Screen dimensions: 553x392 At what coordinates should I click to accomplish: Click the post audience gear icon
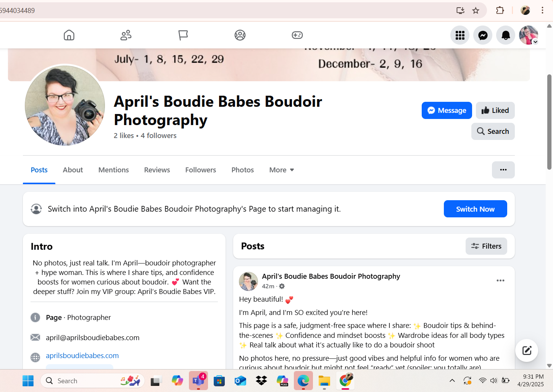(x=282, y=286)
